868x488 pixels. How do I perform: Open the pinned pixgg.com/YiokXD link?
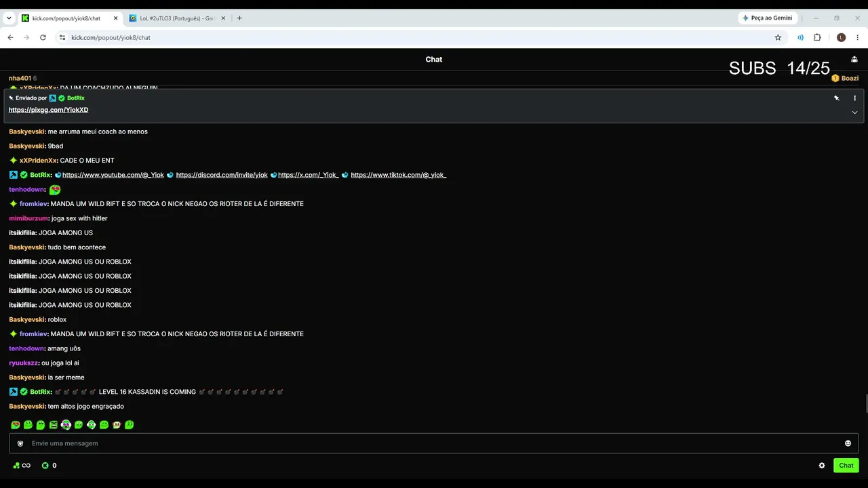coord(48,110)
